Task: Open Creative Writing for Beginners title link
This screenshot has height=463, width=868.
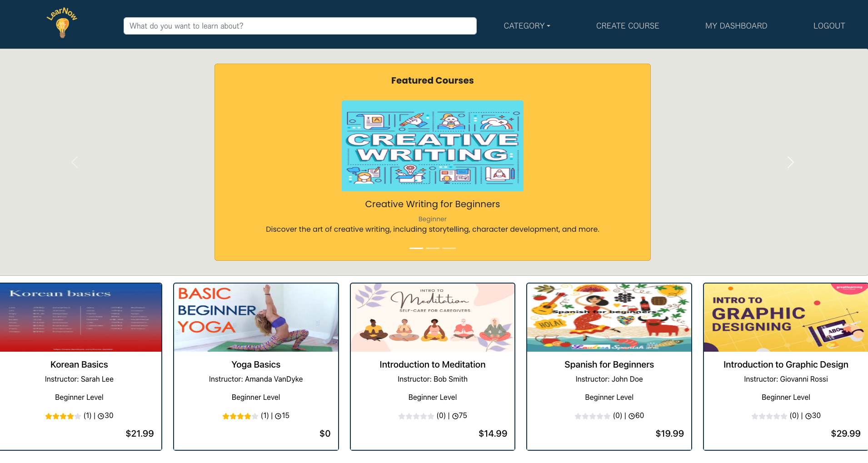Action: coord(432,204)
